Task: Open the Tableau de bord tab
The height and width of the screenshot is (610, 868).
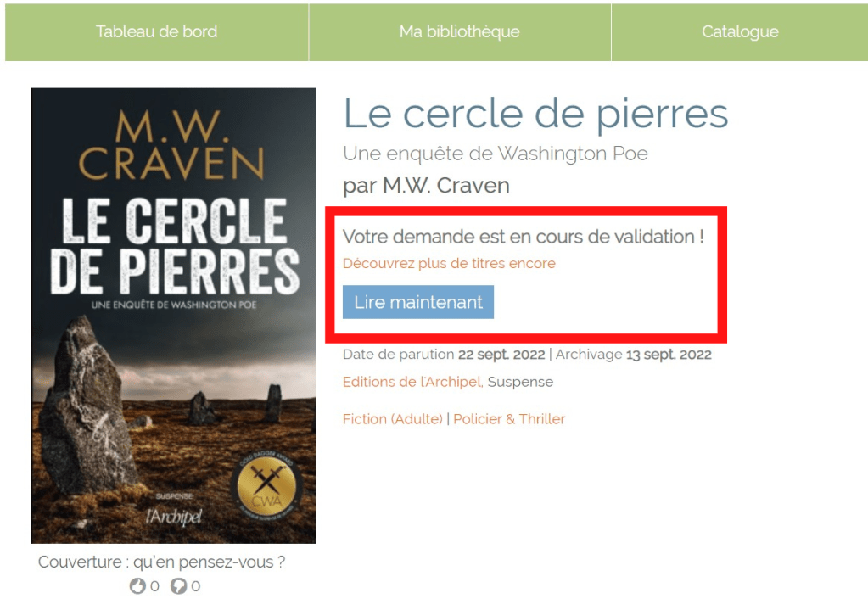Action: 157,32
